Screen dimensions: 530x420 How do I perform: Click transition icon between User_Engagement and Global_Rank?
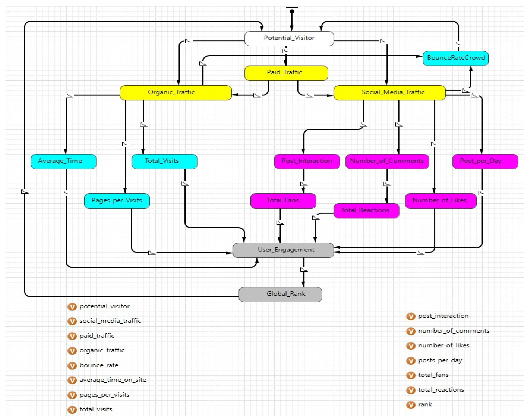304,270
